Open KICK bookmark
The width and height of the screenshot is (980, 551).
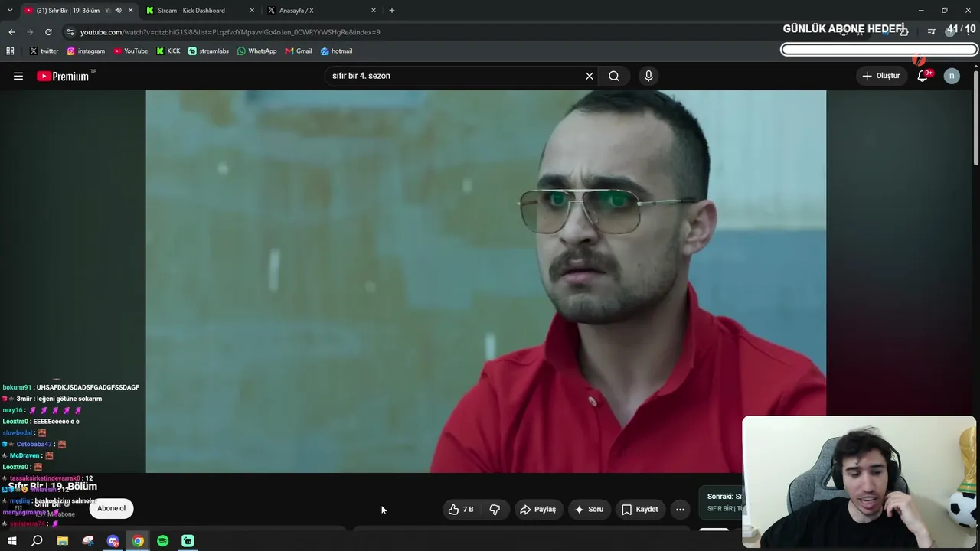click(x=168, y=51)
